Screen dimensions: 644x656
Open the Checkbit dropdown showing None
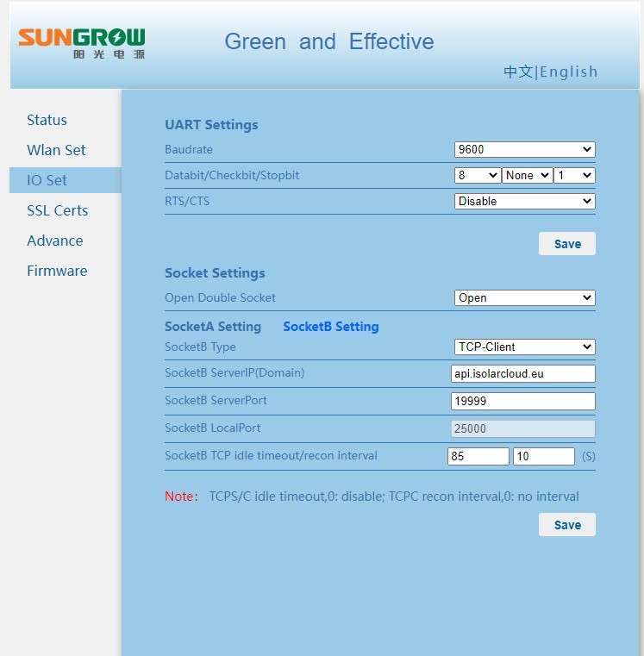pyautogui.click(x=527, y=175)
